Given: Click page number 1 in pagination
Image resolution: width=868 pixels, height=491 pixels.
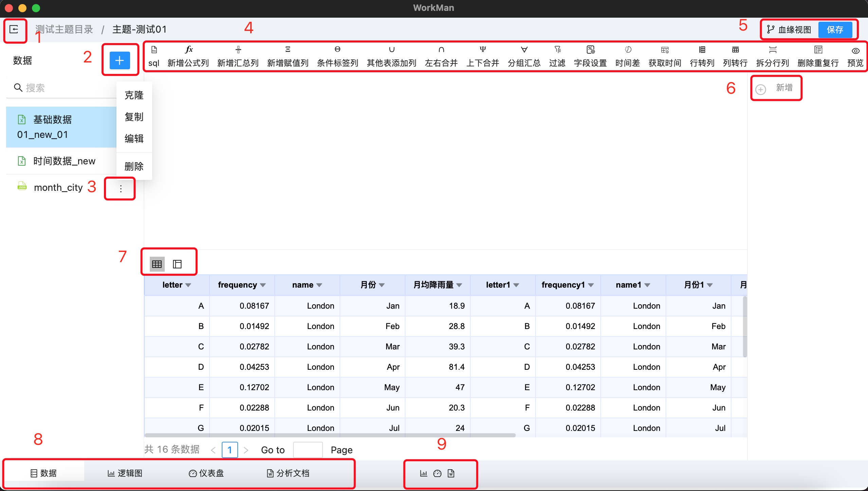Looking at the screenshot, I should point(230,450).
